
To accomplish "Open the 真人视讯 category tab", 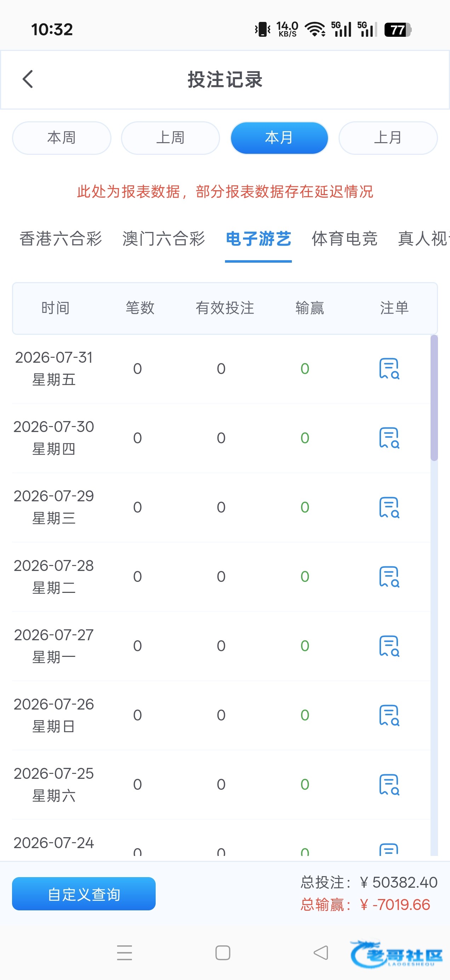I will click(424, 239).
